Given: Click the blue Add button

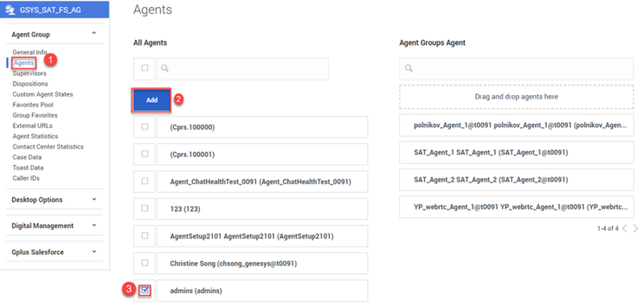Looking at the screenshot, I should (151, 100).
